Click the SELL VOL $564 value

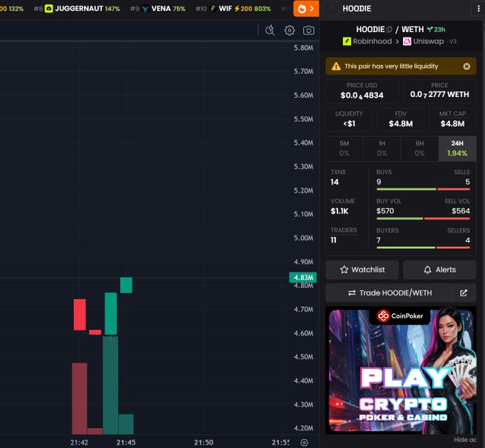pyautogui.click(x=461, y=211)
